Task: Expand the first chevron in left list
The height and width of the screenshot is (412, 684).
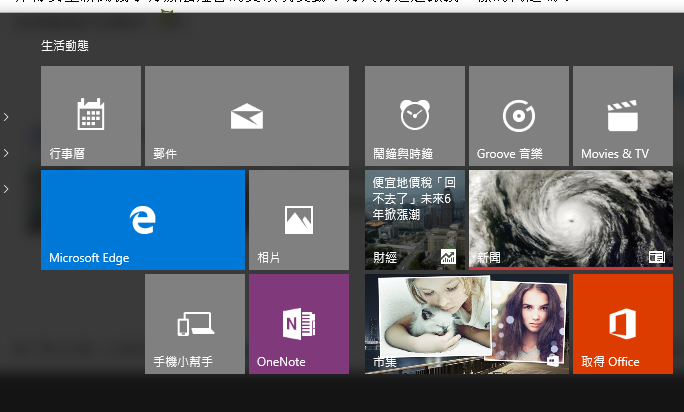Action: (6, 117)
